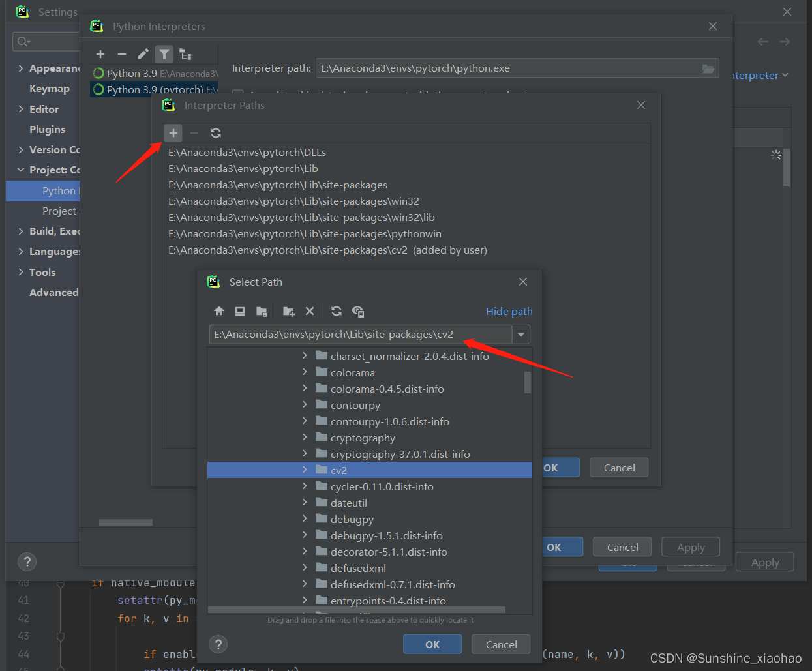Click Cancel in Python Interpreters dialog

tap(622, 547)
